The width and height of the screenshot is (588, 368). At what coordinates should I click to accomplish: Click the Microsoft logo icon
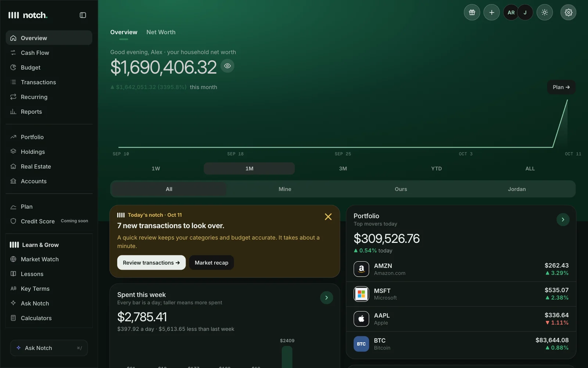[x=361, y=294]
